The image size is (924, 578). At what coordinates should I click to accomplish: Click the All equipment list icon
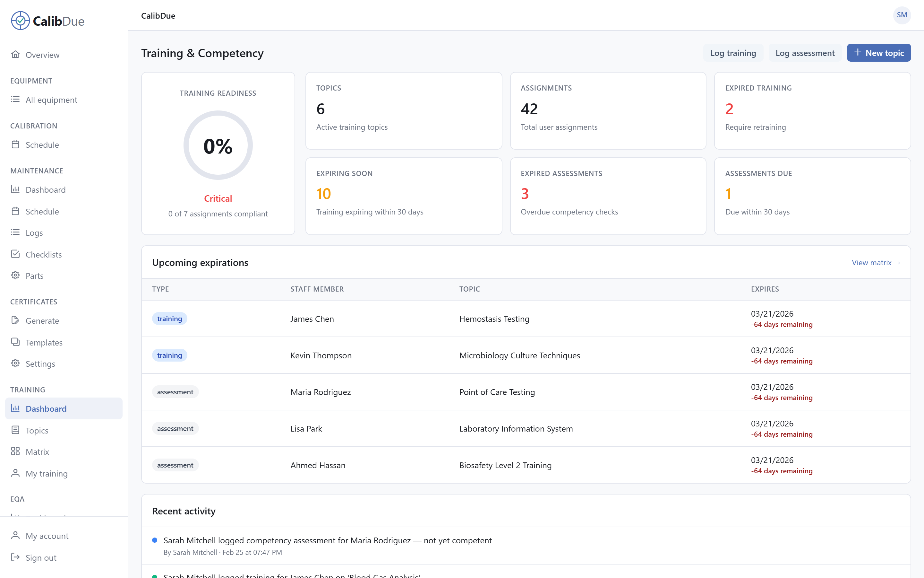point(15,100)
